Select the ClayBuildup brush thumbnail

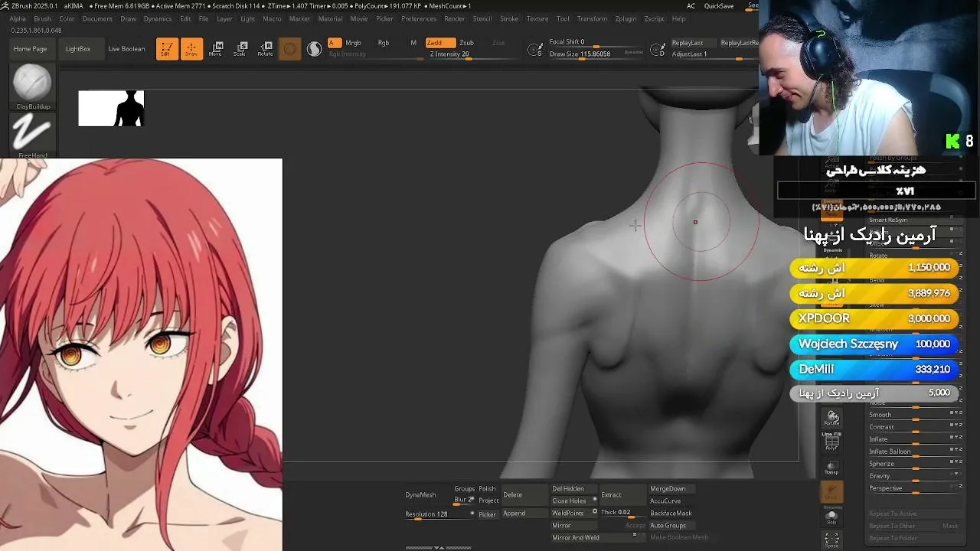click(x=33, y=87)
